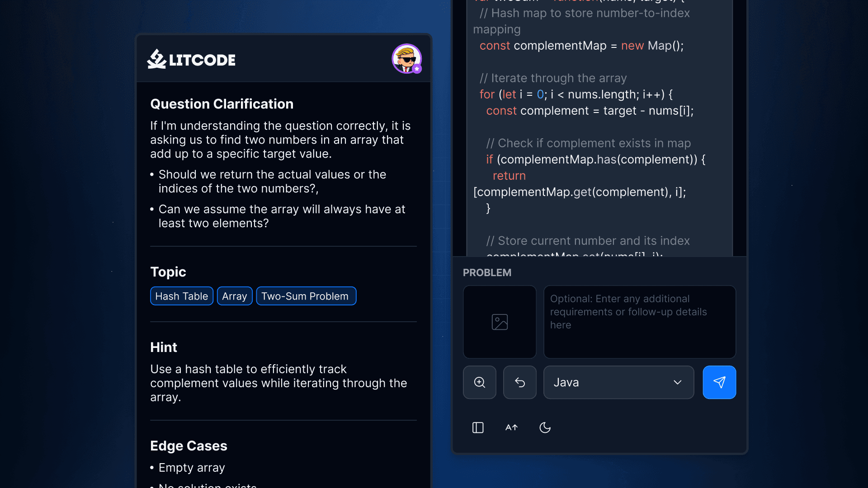Viewport: 868px width, 488px height.
Task: Click the premium badge on avatar
Action: pos(417,69)
